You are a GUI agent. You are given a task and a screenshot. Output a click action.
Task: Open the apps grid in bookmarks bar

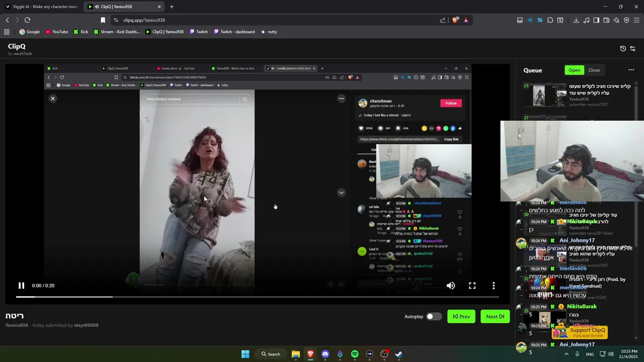(x=7, y=32)
